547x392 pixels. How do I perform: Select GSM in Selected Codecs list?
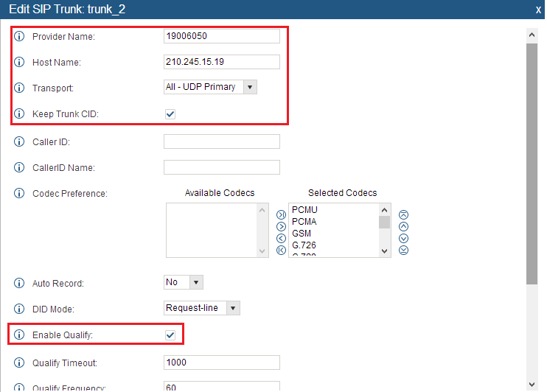[302, 234]
